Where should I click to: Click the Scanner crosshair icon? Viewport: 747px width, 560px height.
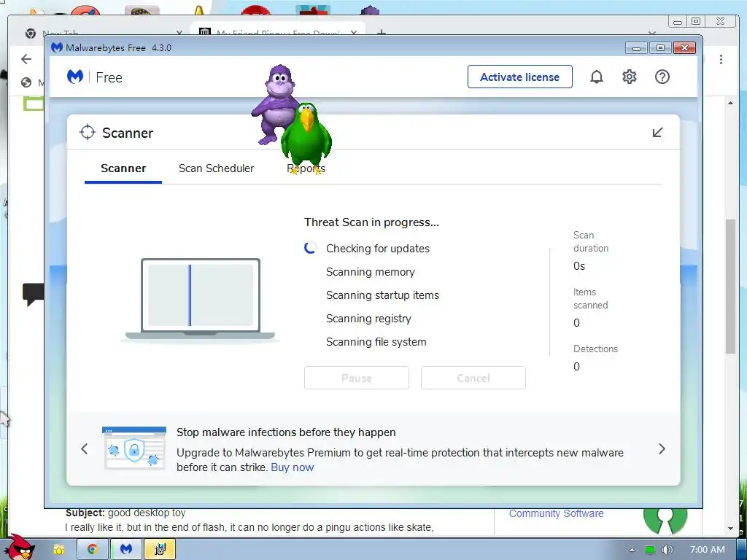click(88, 133)
